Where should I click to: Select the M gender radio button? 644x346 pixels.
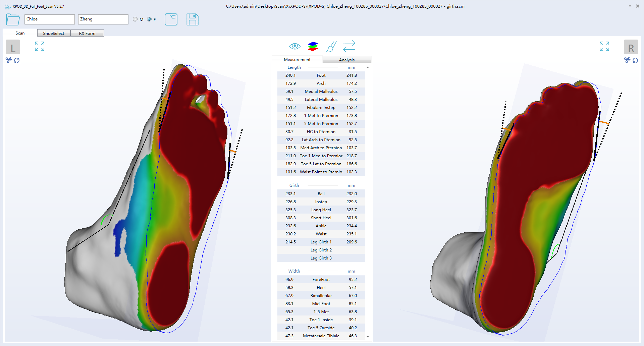135,19
